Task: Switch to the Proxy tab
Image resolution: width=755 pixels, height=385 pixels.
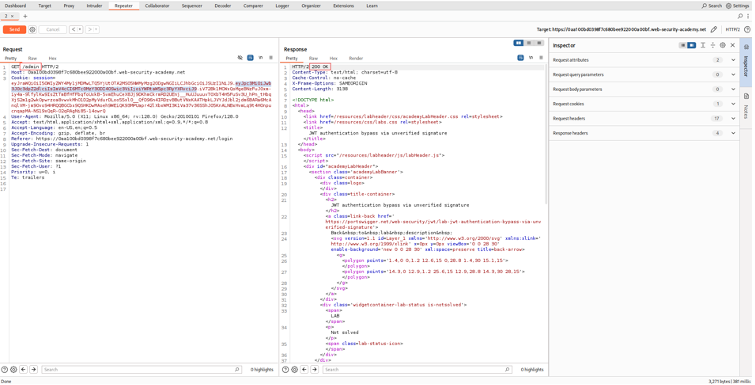Action: pos(69,6)
